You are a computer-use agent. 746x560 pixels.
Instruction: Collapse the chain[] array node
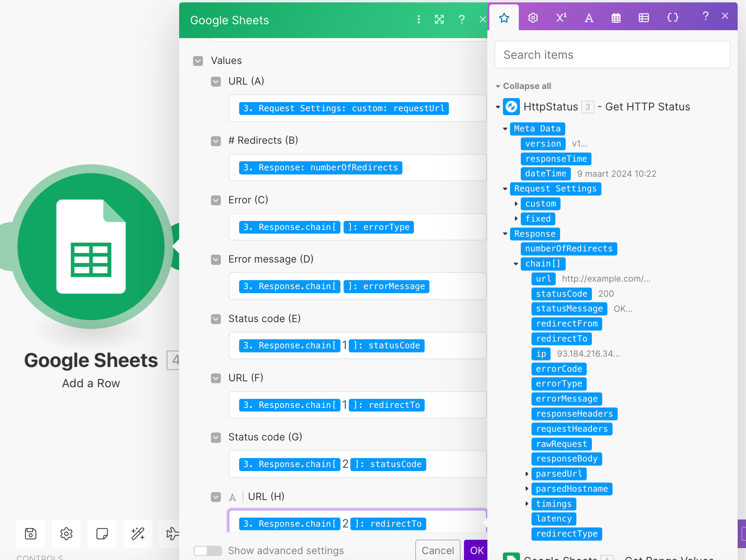coord(516,264)
